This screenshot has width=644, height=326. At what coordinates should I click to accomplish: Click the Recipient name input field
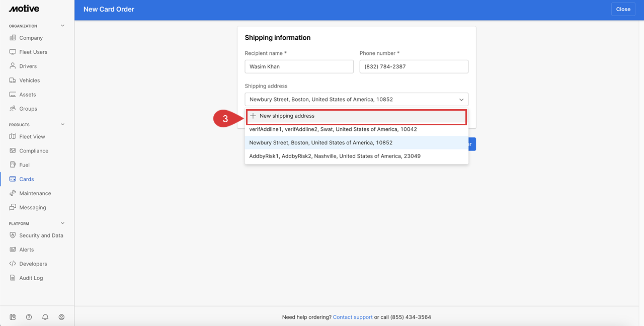click(x=299, y=66)
